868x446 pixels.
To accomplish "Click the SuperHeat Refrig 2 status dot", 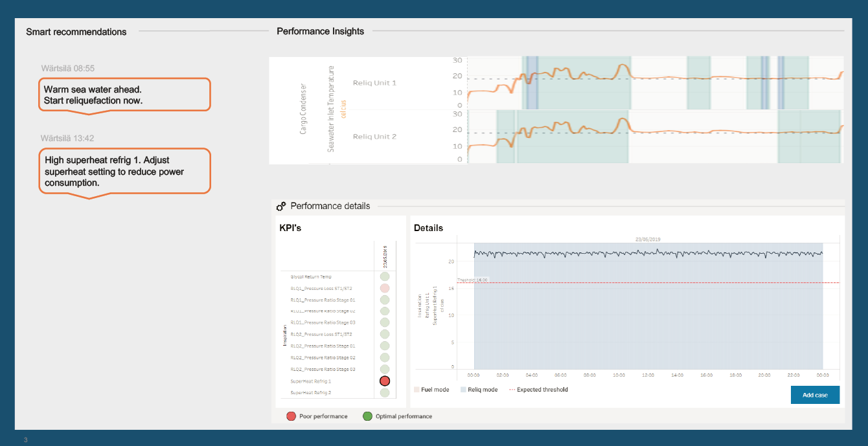I will click(385, 392).
